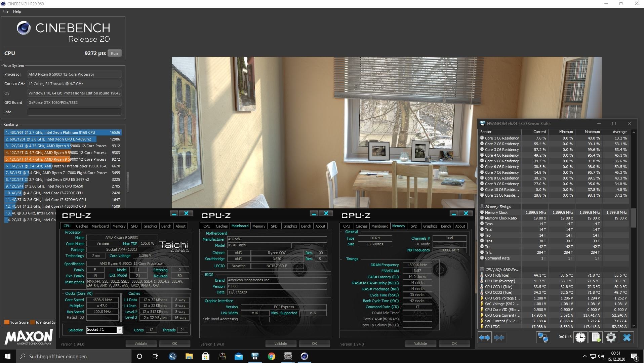Select Memory Clock sensor row
Image resolution: width=644 pixels, height=363 pixels.
tap(554, 212)
